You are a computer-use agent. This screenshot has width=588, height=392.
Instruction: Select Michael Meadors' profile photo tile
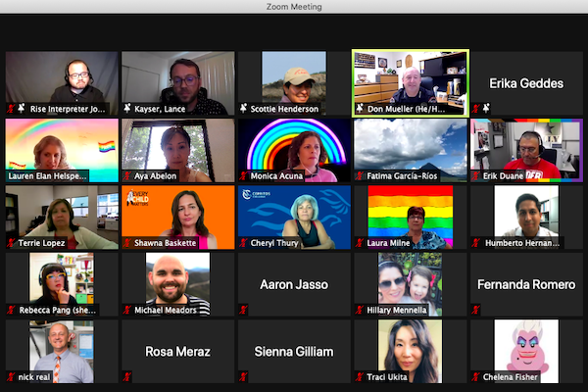click(178, 284)
